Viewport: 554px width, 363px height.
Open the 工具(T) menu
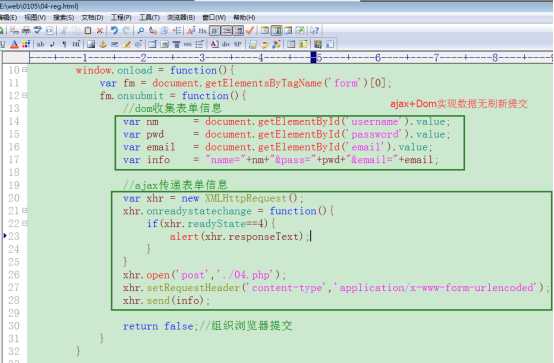149,17
